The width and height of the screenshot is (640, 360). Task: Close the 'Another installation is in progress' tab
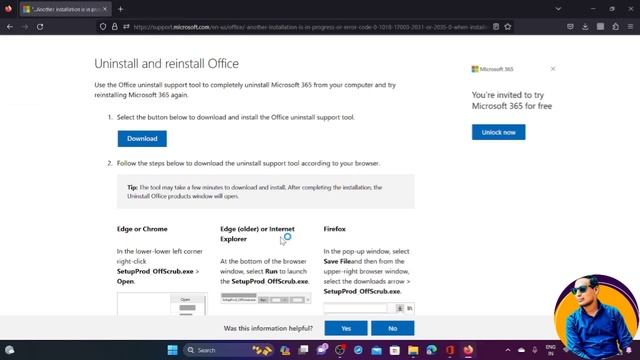point(105,9)
